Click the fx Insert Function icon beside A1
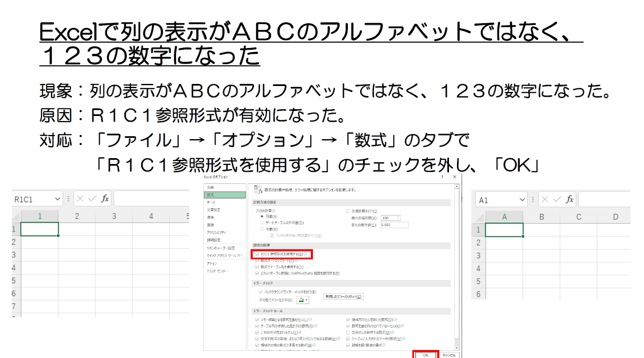Viewport: 644px width, 358px height. pos(569,199)
